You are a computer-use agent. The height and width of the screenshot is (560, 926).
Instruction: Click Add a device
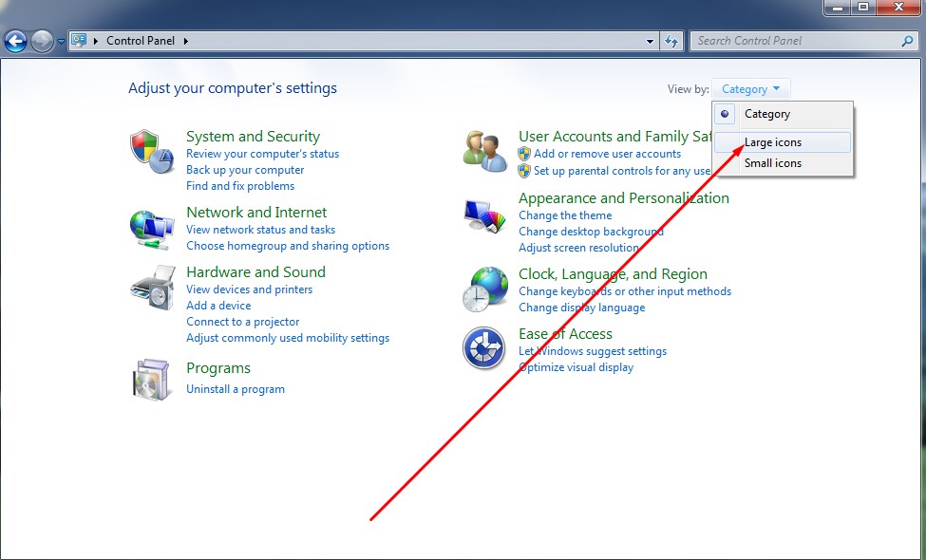(x=218, y=306)
